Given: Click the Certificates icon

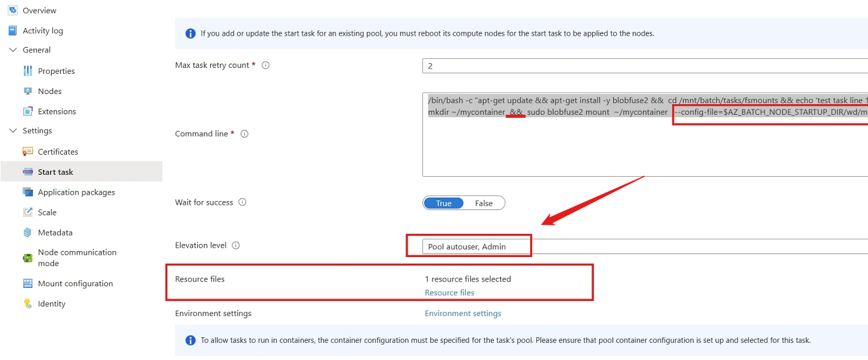Looking at the screenshot, I should (28, 152).
